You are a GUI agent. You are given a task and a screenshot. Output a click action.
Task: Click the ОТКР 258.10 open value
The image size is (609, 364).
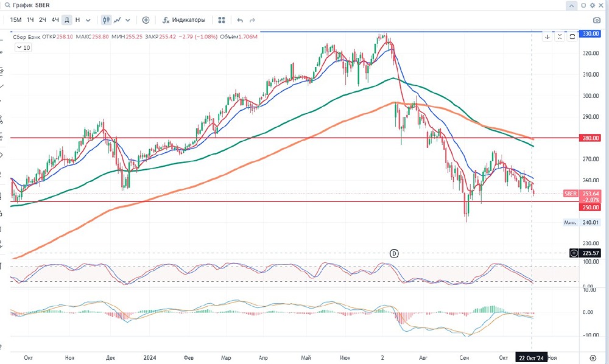pos(57,37)
